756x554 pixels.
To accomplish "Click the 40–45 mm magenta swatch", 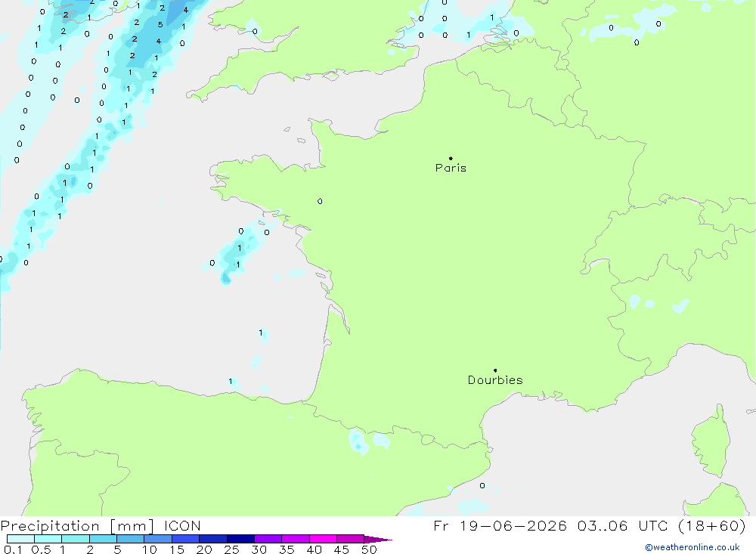I will click(323, 539).
